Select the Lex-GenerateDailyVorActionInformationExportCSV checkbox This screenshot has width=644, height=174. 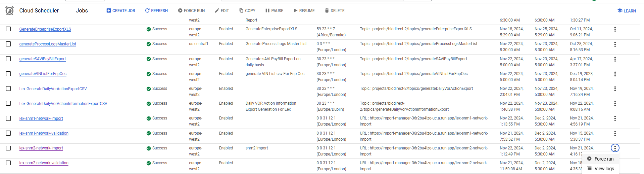click(8, 103)
